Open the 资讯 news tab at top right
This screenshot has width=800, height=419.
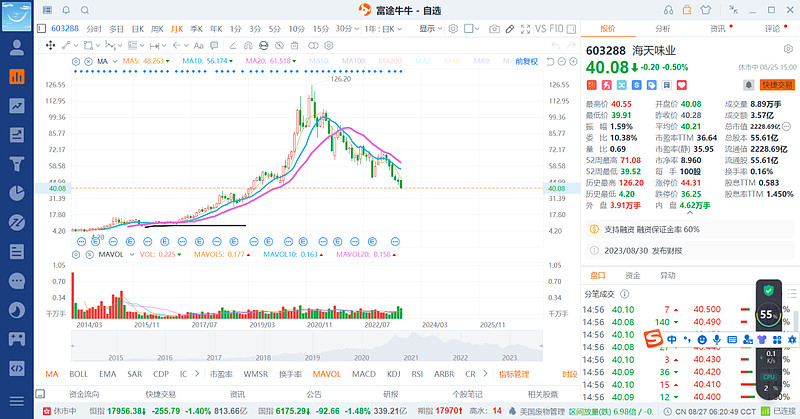point(718,29)
